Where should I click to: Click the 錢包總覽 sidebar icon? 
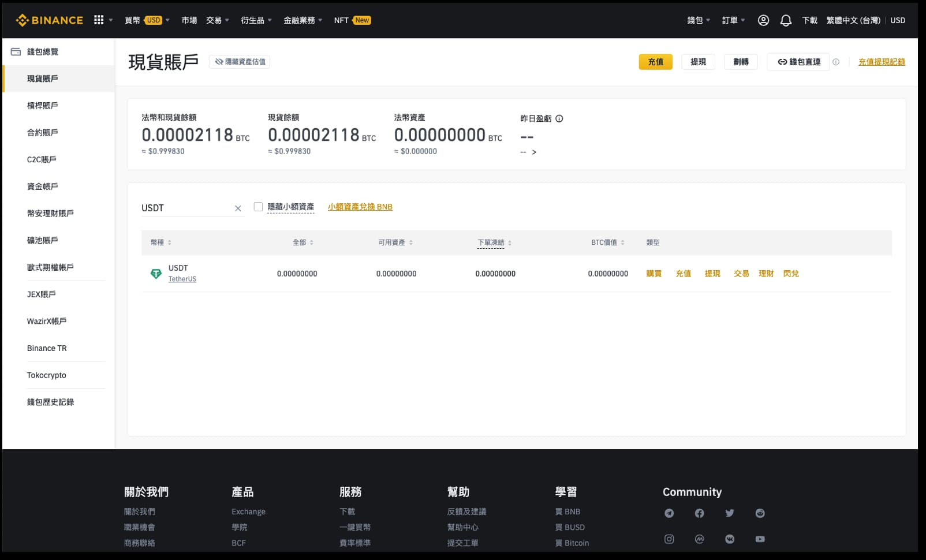pos(15,51)
